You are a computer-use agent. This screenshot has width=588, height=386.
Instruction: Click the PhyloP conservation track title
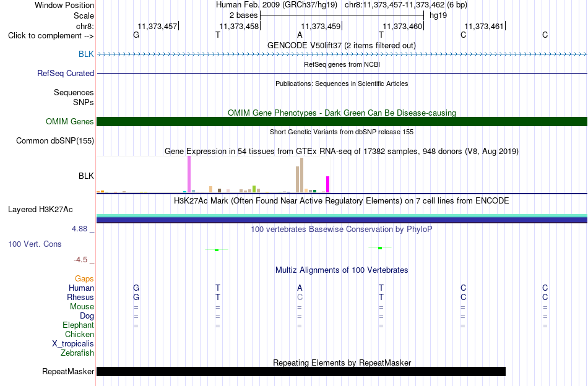tap(341, 229)
